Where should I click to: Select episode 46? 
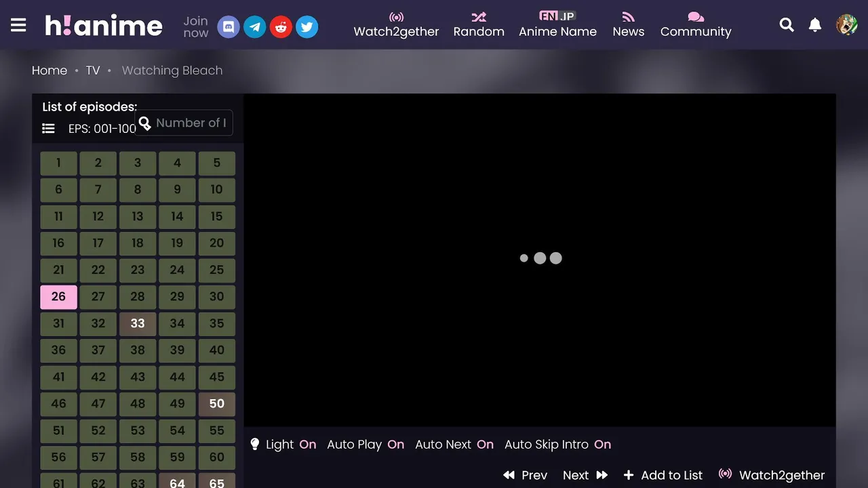tap(58, 404)
